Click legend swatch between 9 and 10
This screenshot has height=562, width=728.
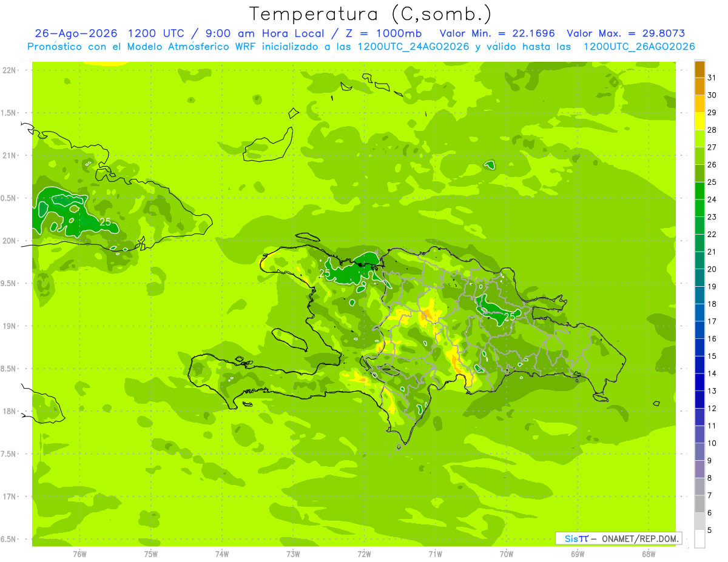(x=699, y=452)
